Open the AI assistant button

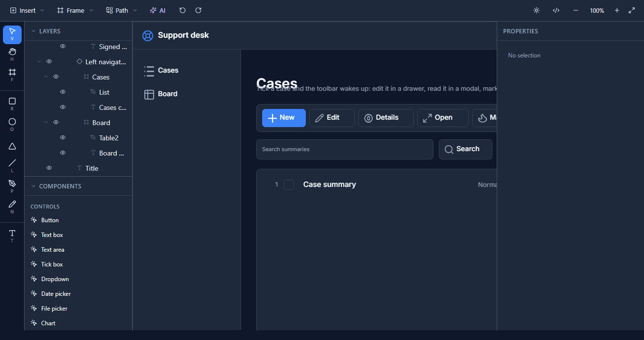pyautogui.click(x=158, y=10)
